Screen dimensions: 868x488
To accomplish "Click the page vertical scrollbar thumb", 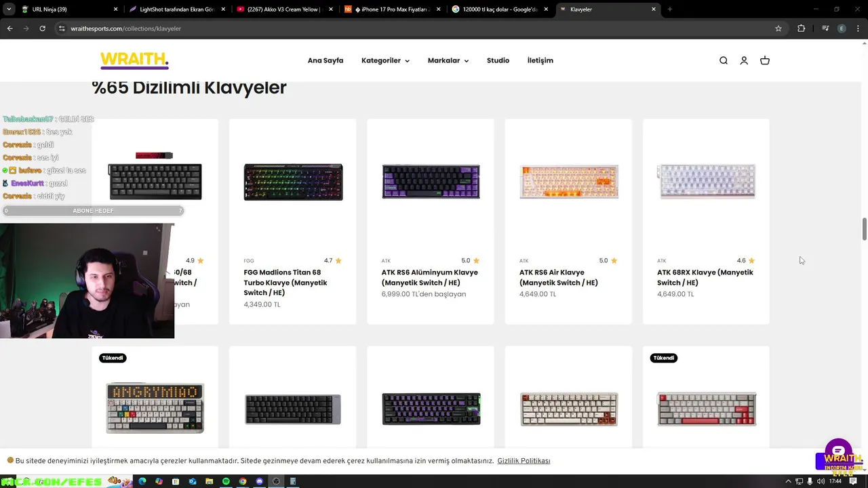I will (864, 229).
